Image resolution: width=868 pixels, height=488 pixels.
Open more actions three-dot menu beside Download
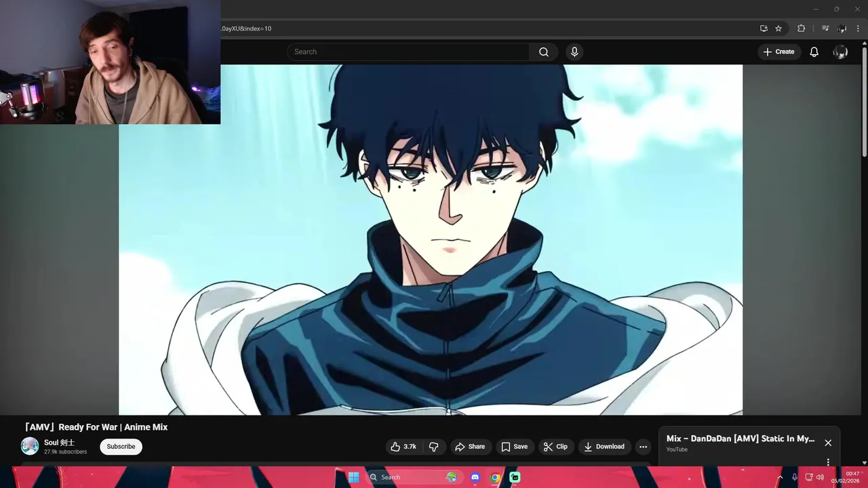point(643,447)
